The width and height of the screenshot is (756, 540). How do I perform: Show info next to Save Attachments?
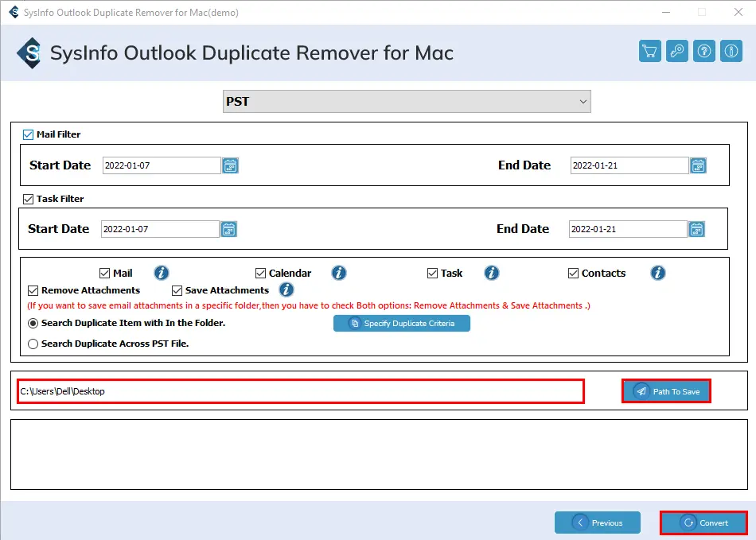click(286, 290)
